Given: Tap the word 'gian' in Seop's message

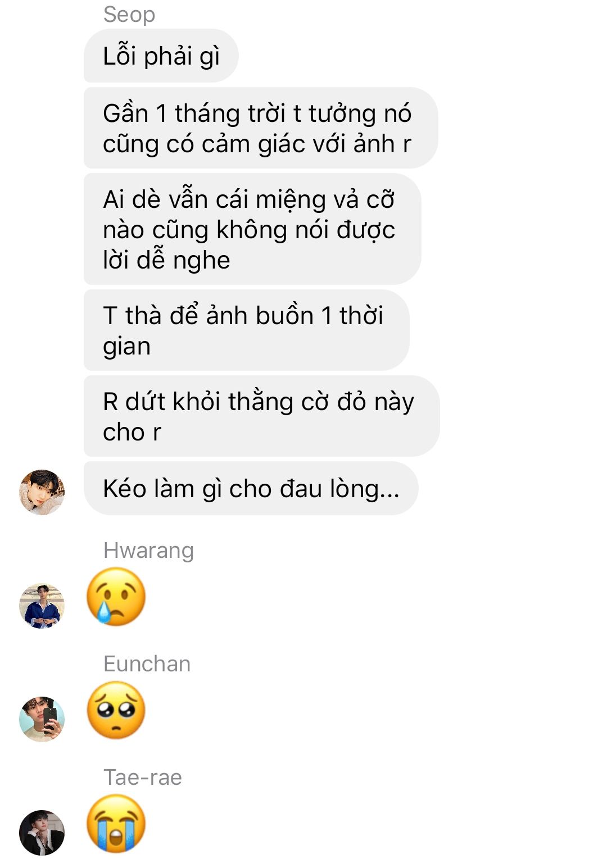Looking at the screenshot, I should click(x=127, y=347).
